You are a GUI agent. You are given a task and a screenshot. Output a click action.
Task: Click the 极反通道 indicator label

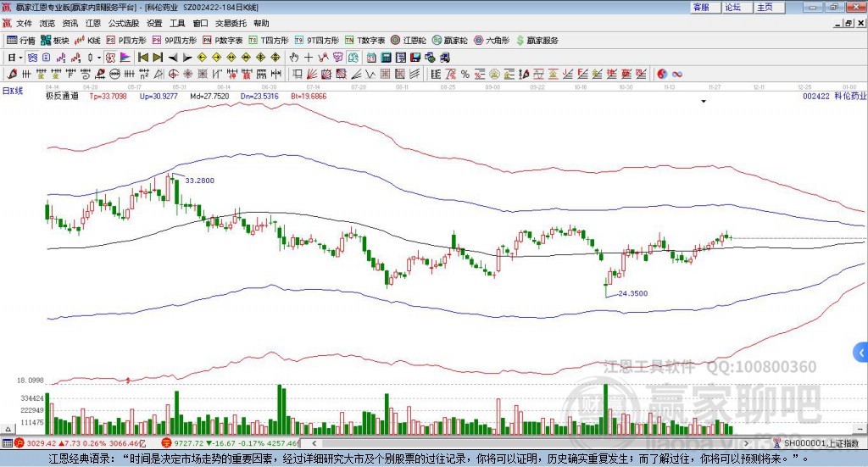[62, 97]
